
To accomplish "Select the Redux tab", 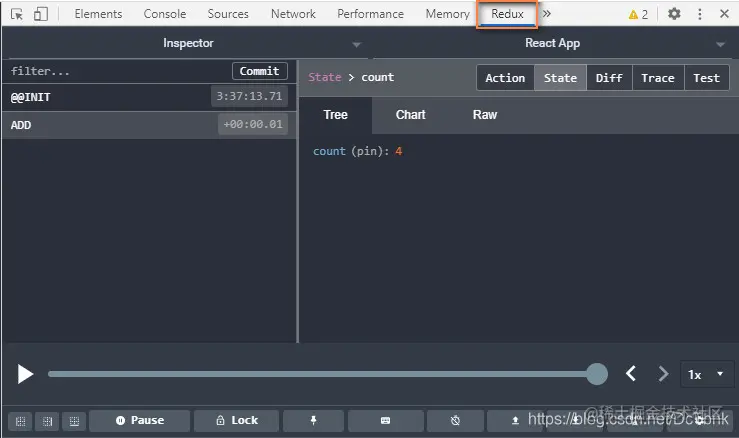I will tap(507, 14).
